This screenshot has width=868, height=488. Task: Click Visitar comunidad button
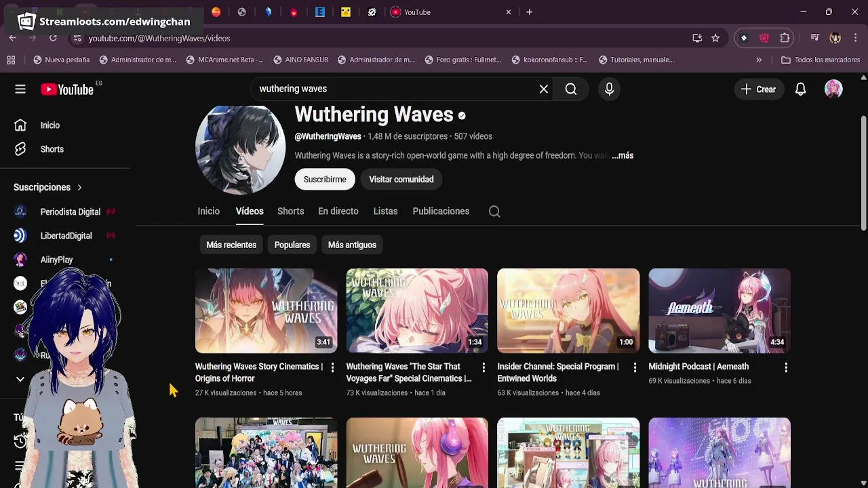coord(401,179)
